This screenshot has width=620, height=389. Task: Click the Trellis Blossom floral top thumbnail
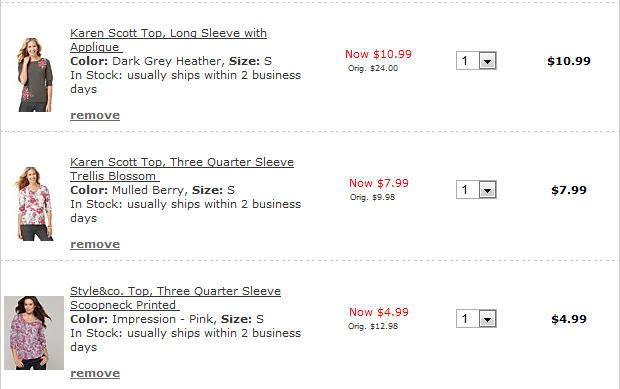pyautogui.click(x=35, y=204)
